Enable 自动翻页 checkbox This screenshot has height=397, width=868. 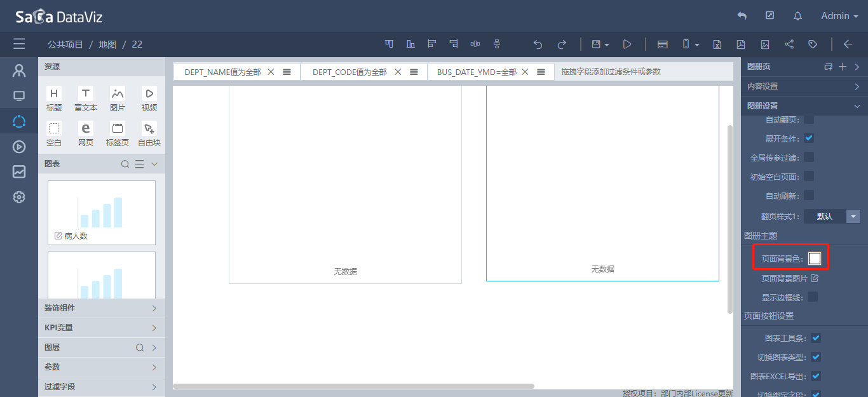pos(809,119)
